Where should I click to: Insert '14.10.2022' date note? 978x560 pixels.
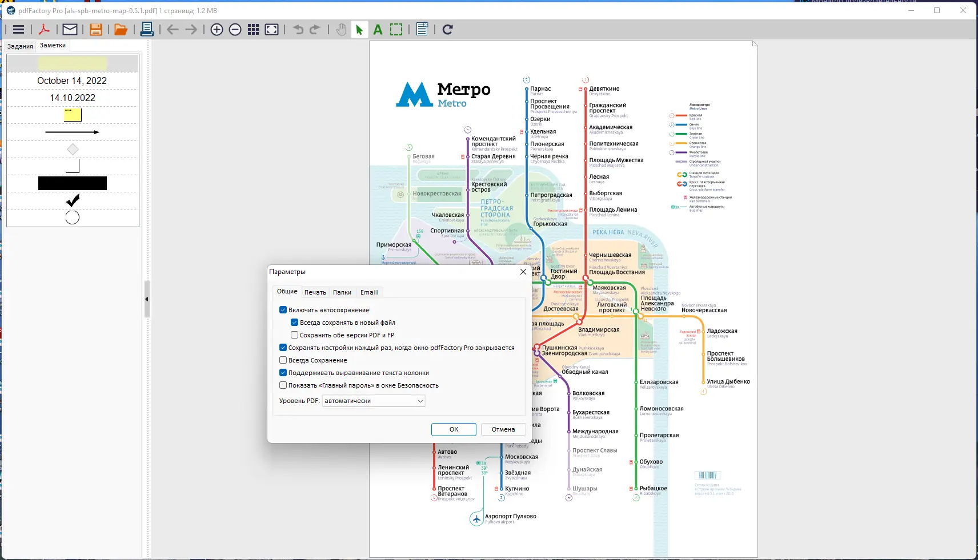[73, 98]
